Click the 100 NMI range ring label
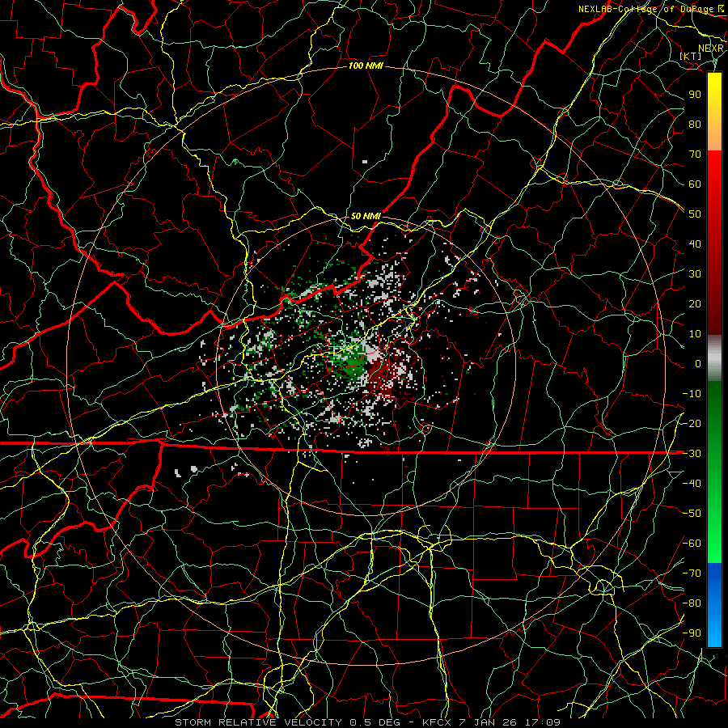The width and height of the screenshot is (728, 728). [366, 66]
